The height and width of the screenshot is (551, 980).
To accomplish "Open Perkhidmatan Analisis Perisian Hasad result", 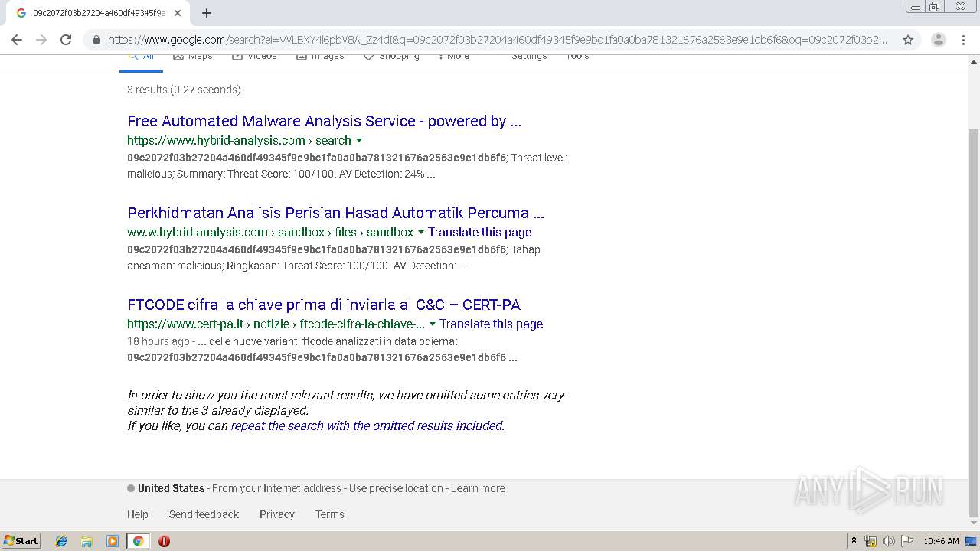I will [x=335, y=213].
